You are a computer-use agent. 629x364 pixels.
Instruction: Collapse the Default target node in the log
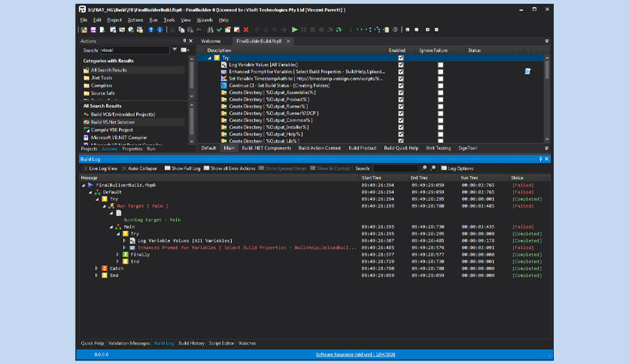[90, 192]
